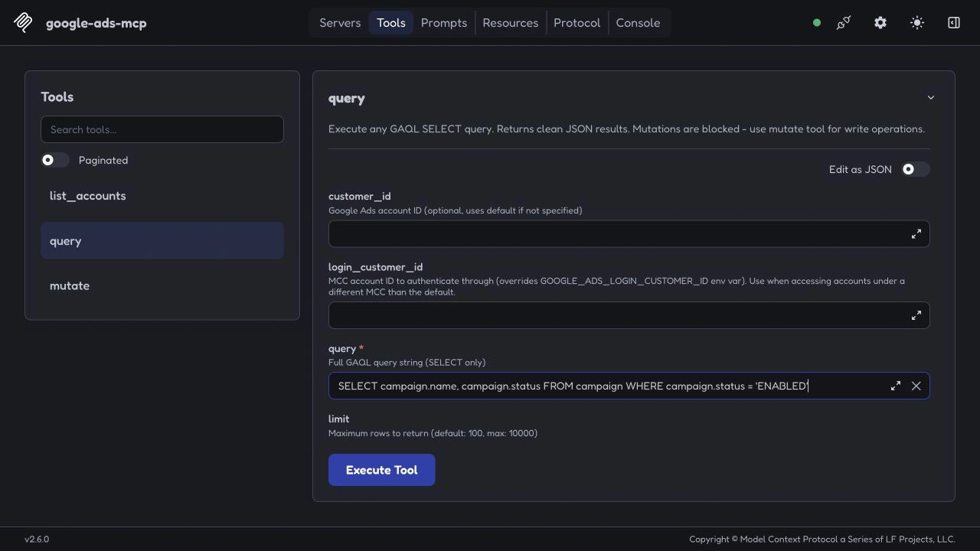Enable the Paginated toggle

tap(55, 160)
